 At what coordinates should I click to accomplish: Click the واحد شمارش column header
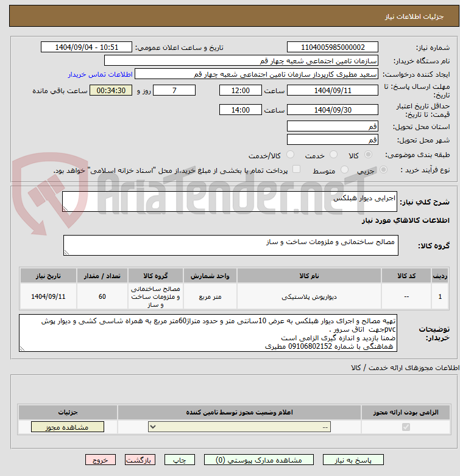210,276
